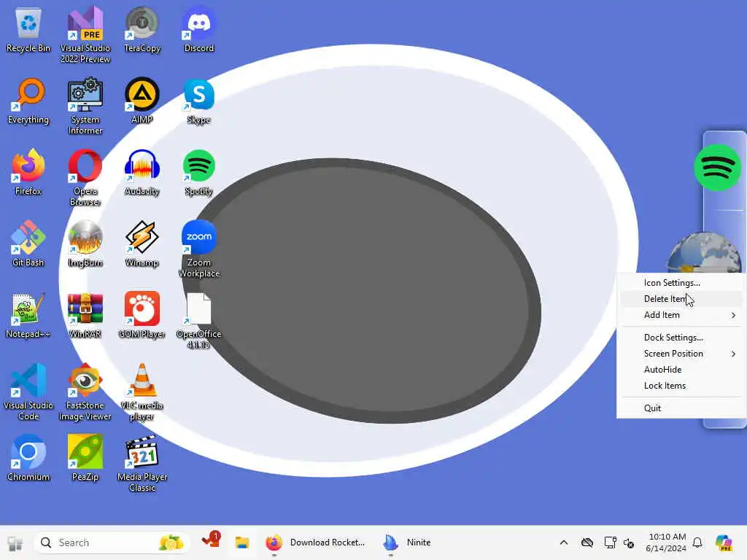
Task: Click the muted volume tray icon
Action: (629, 542)
